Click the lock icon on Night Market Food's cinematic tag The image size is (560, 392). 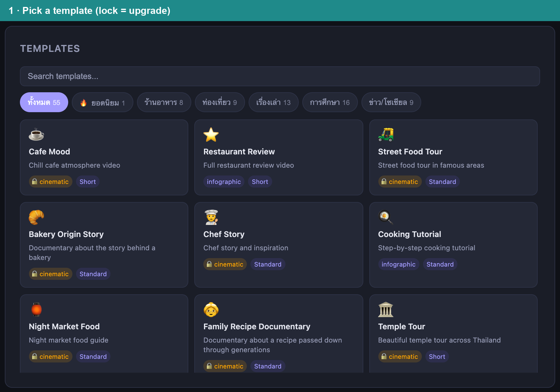[x=35, y=356]
